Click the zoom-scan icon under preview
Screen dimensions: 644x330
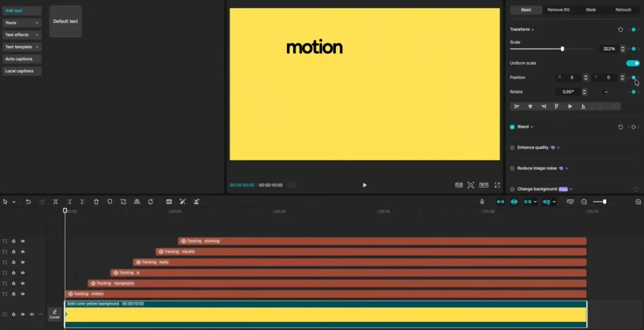(x=470, y=185)
